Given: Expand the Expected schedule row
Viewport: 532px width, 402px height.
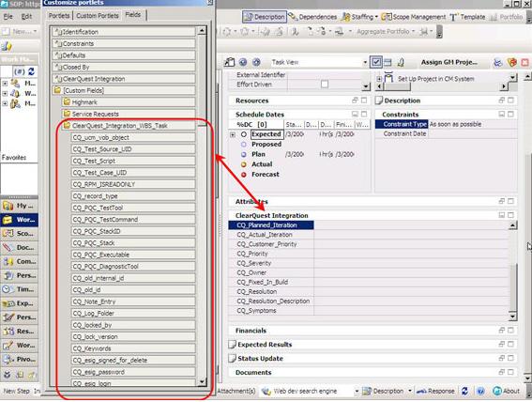Looking at the screenshot, I should click(x=233, y=135).
